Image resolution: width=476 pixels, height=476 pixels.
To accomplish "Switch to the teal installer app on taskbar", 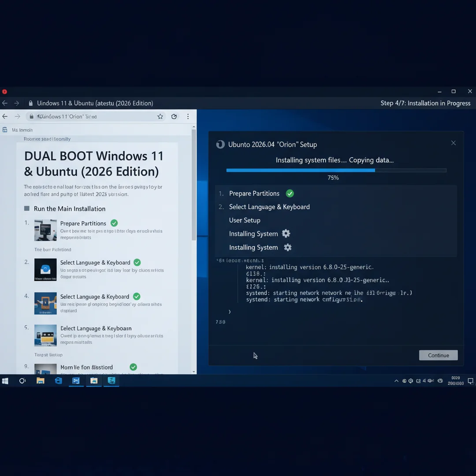I will (x=112, y=381).
